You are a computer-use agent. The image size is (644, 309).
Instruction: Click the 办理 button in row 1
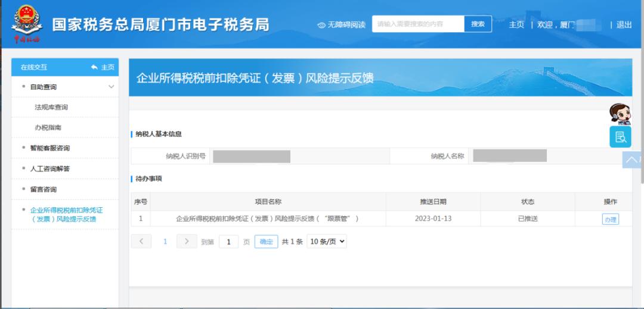(611, 219)
